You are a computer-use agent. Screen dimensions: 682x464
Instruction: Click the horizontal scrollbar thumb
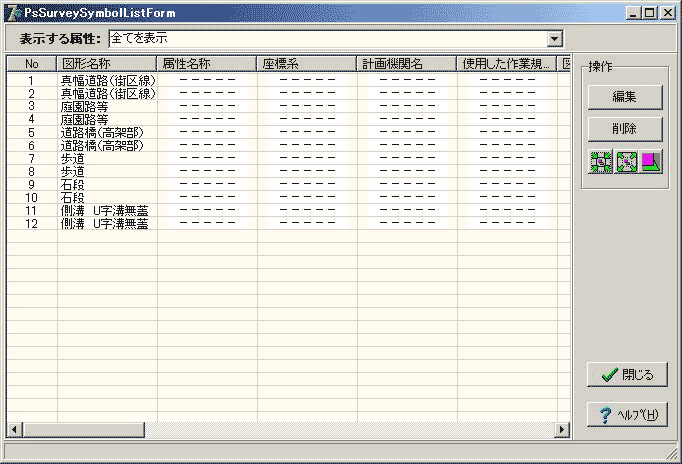pyautogui.click(x=83, y=430)
